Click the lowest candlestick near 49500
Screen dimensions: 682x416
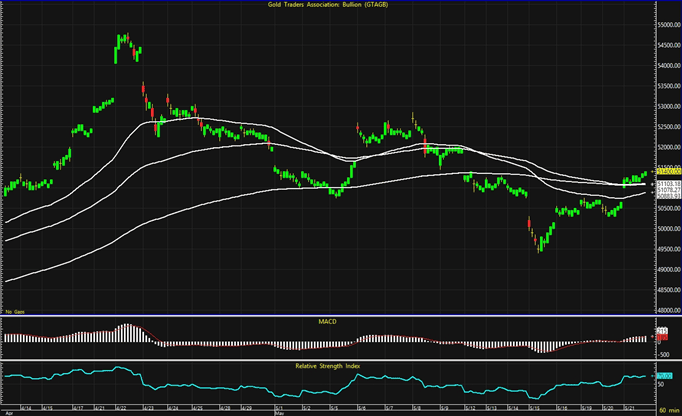pyautogui.click(x=539, y=247)
